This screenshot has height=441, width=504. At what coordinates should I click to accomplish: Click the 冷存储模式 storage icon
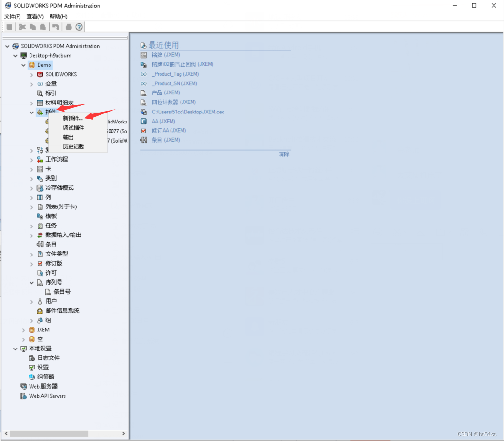40,188
